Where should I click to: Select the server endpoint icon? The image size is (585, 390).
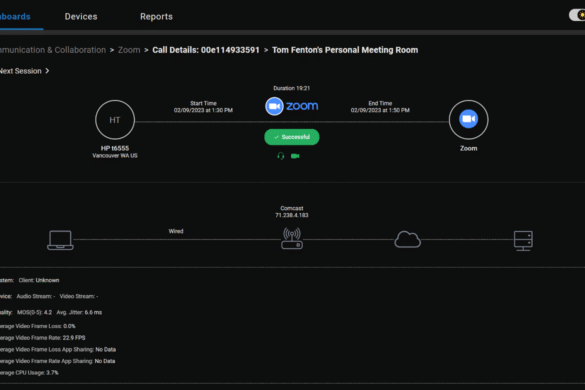523,241
